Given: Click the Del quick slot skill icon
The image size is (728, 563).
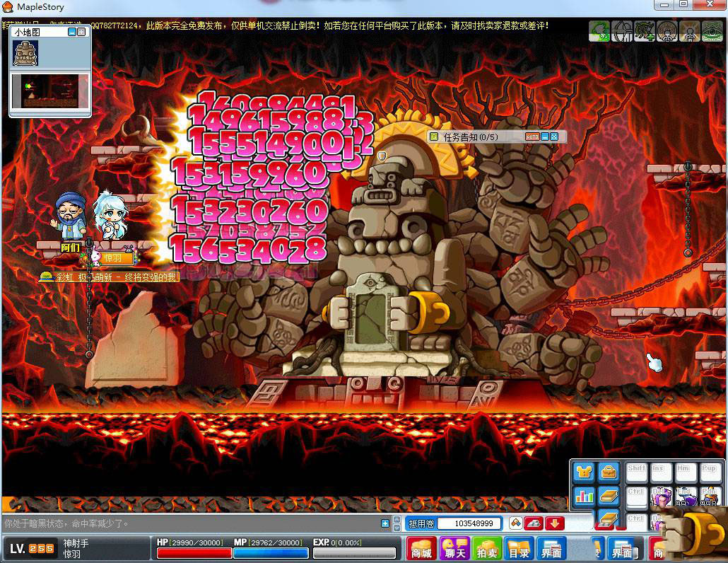Looking at the screenshot, I should pos(661,497).
